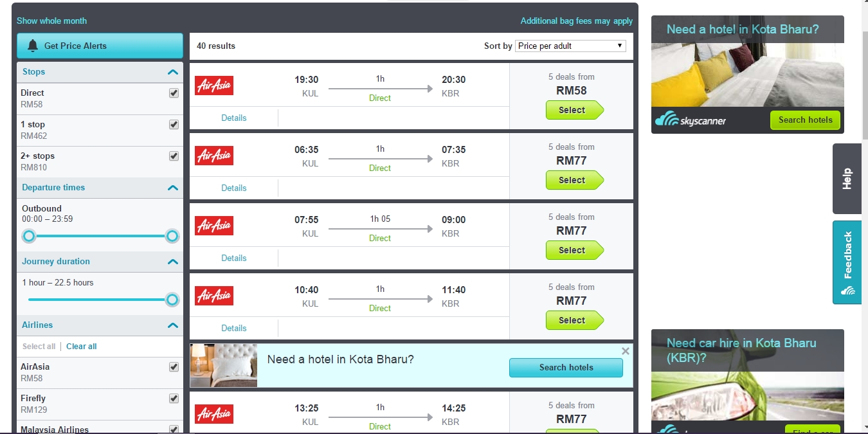Image resolution: width=868 pixels, height=434 pixels.
Task: Open the Sort by Price per adult dropdown
Action: (570, 46)
